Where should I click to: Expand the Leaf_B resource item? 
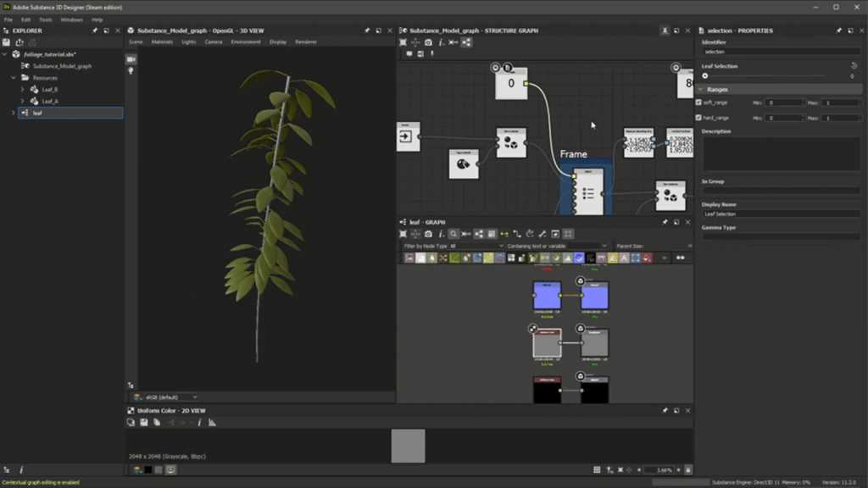[23, 89]
